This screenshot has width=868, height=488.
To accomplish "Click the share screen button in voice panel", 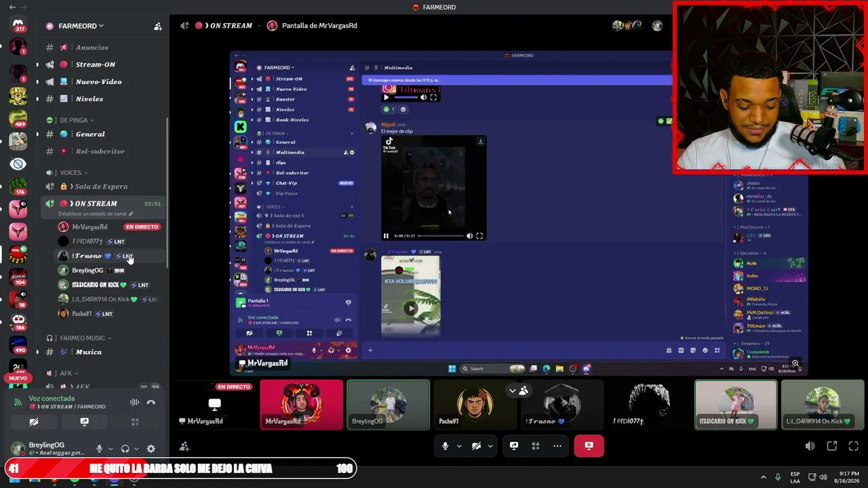I will tap(84, 422).
